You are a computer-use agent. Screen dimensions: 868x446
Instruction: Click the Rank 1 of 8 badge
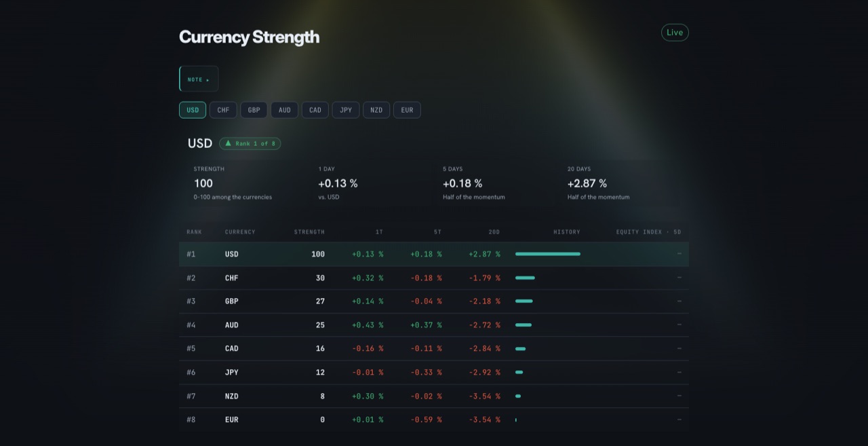tap(250, 143)
